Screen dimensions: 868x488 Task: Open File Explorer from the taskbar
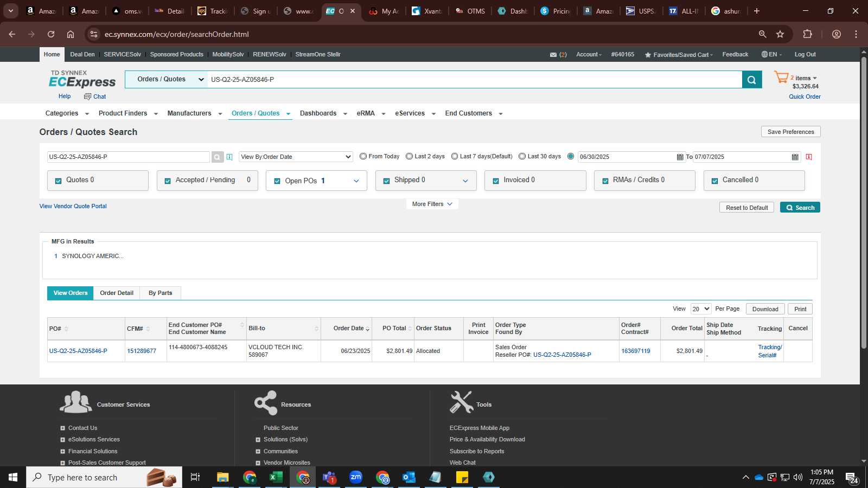[223, 477]
